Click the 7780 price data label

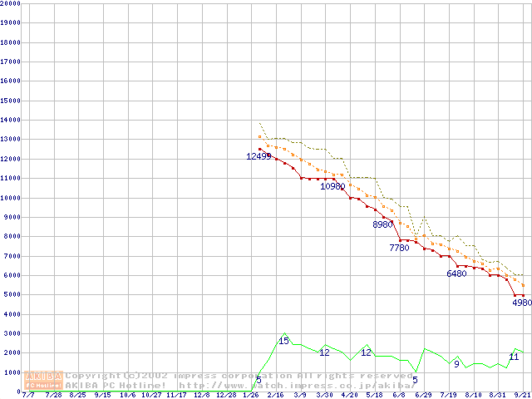point(399,248)
